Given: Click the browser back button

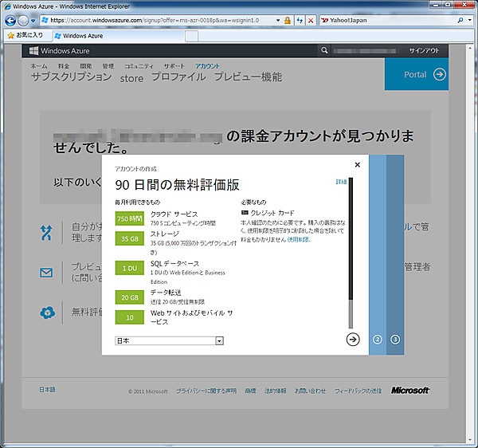Looking at the screenshot, I should (x=10, y=20).
